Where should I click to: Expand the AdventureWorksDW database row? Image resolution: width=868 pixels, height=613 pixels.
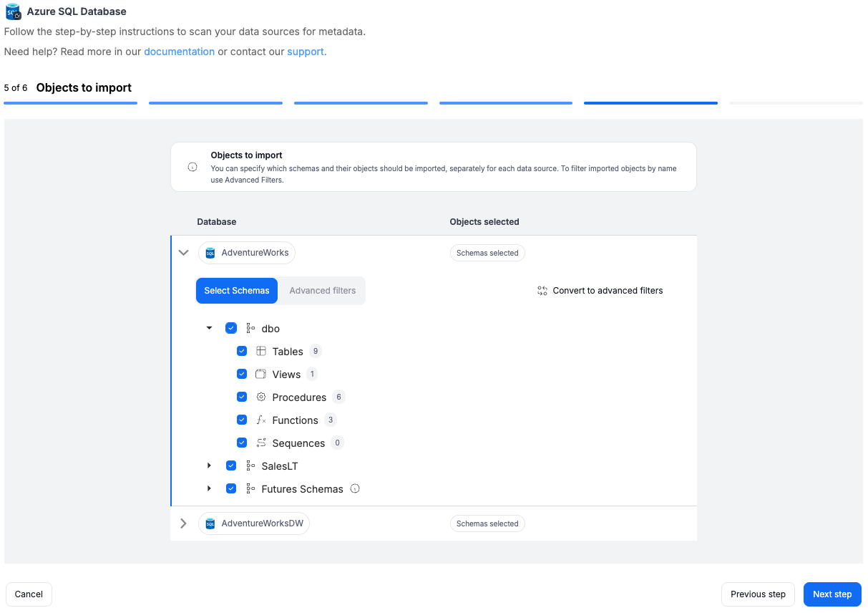point(183,523)
